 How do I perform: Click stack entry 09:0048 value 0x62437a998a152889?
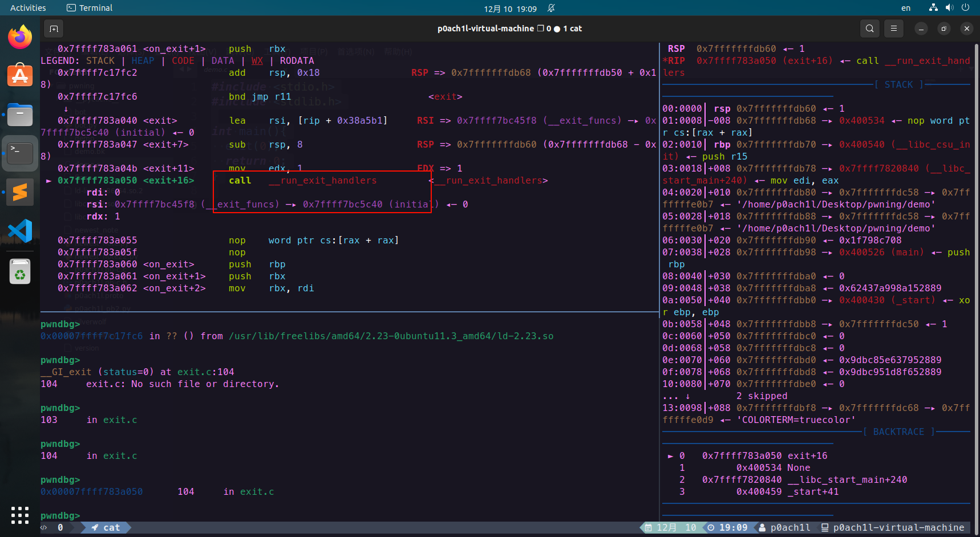pyautogui.click(x=890, y=288)
